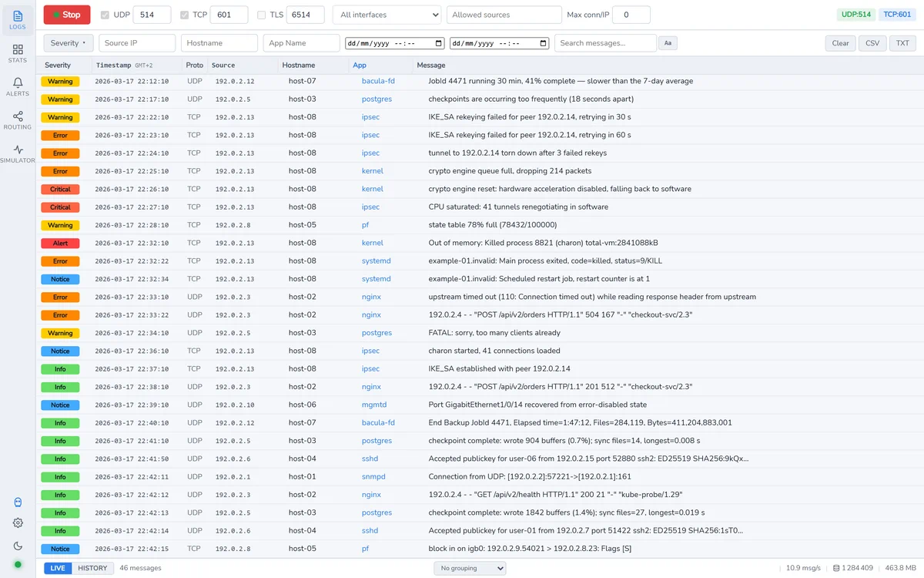Open the Alerts bell icon
Viewport: 924px width, 578px height.
pyautogui.click(x=18, y=87)
